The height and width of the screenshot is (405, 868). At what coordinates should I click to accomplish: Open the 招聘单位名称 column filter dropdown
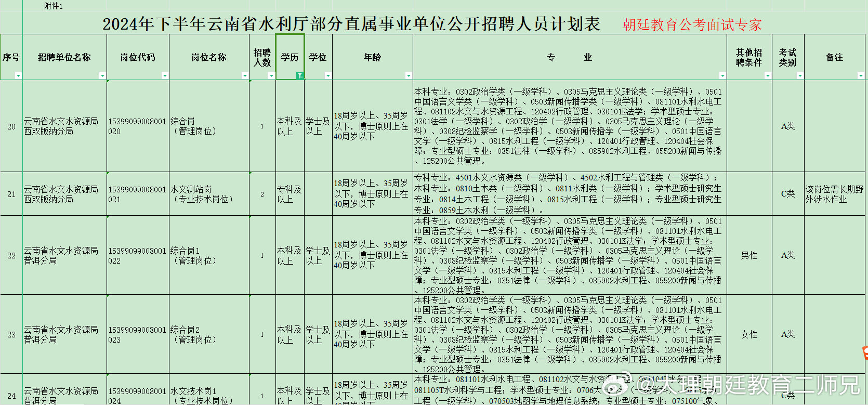(x=102, y=76)
